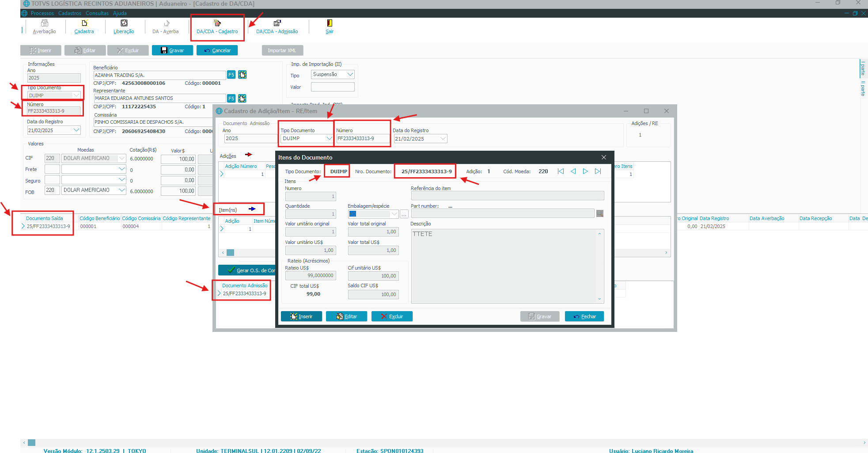Click scroll-down arrow of Descrição box

(x=599, y=299)
